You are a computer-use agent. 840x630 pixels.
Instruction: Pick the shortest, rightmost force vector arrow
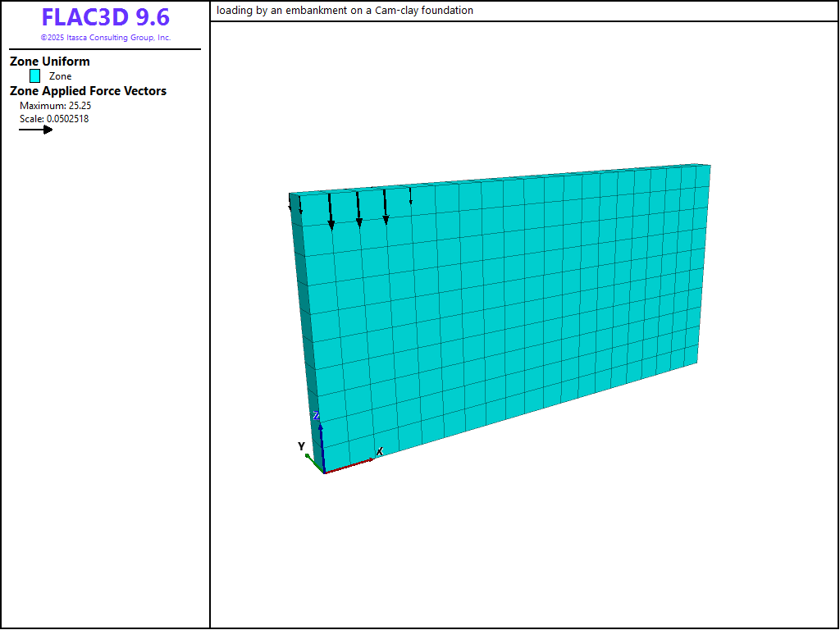click(x=411, y=196)
